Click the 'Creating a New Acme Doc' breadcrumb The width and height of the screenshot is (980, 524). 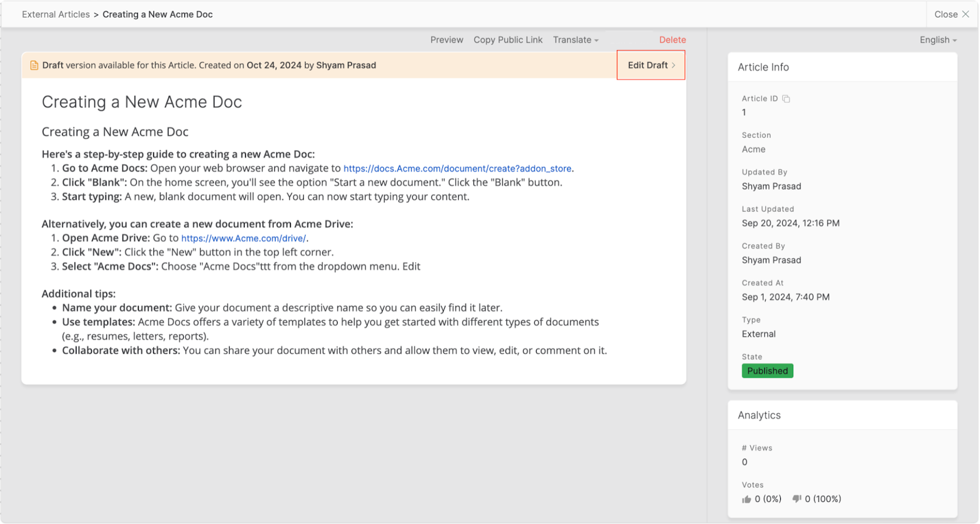[x=157, y=14]
